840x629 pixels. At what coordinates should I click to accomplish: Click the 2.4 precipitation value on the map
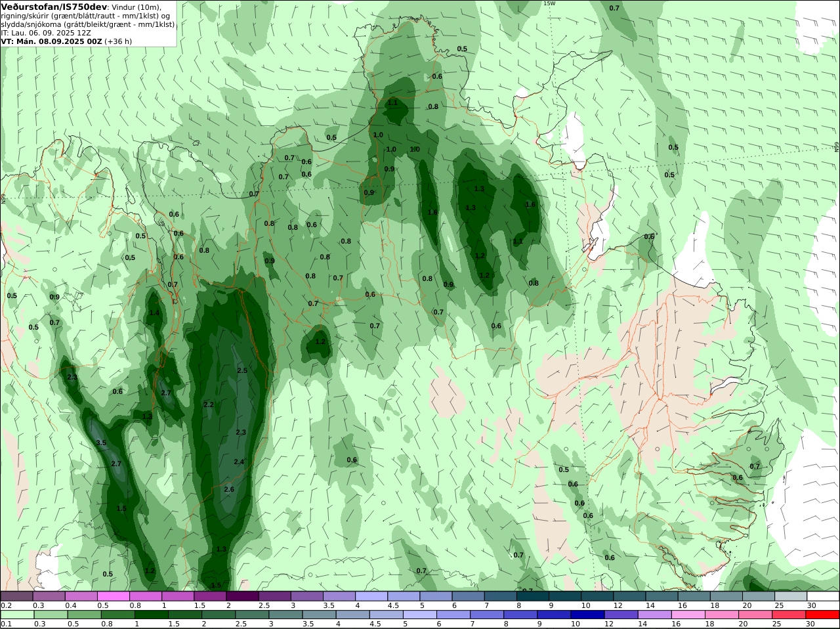(x=239, y=462)
